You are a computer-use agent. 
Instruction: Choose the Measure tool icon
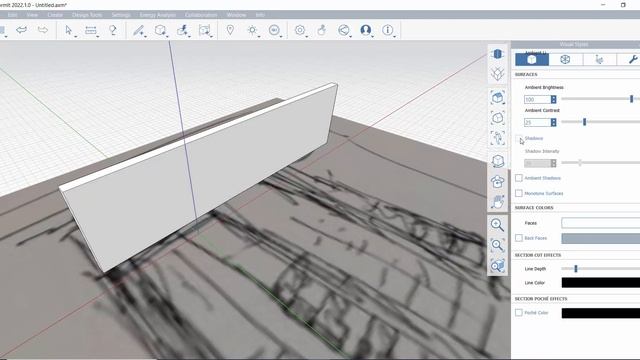[x=91, y=30]
